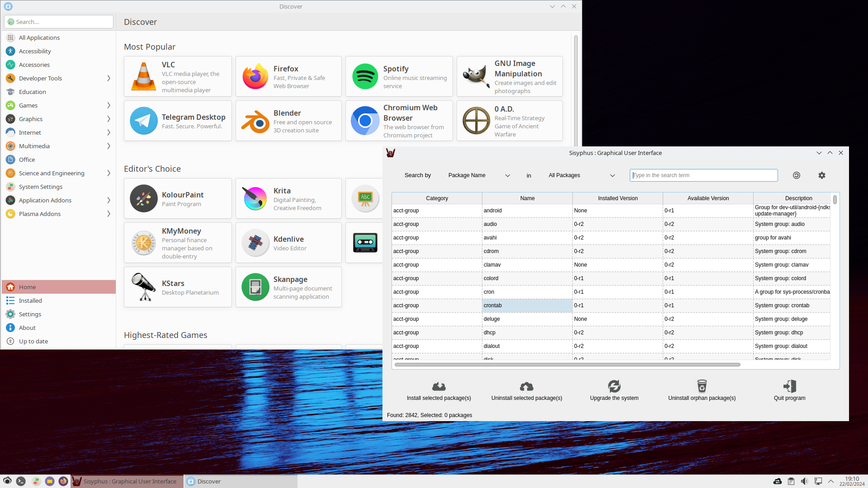Expand the Games category
The height and width of the screenshot is (488, 868).
(x=108, y=105)
